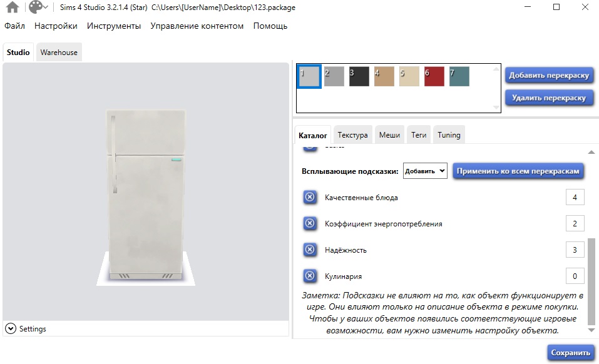Click Коэффициент энергопотребления label
The width and height of the screenshot is (599, 364).
[x=383, y=224]
